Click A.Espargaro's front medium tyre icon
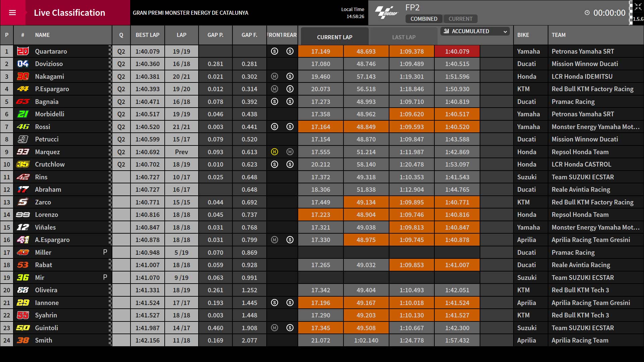The image size is (644, 362). (x=274, y=240)
